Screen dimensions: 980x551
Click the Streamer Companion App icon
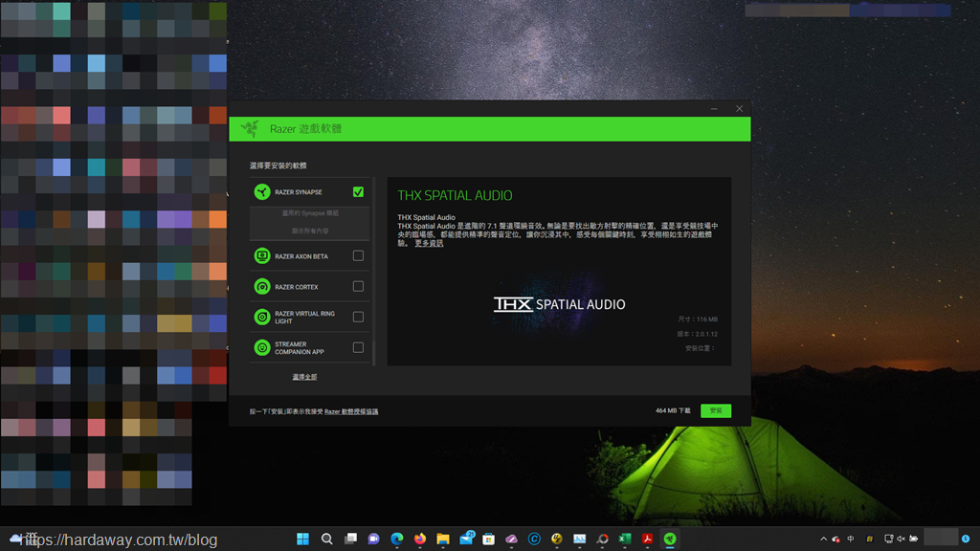[262, 347]
